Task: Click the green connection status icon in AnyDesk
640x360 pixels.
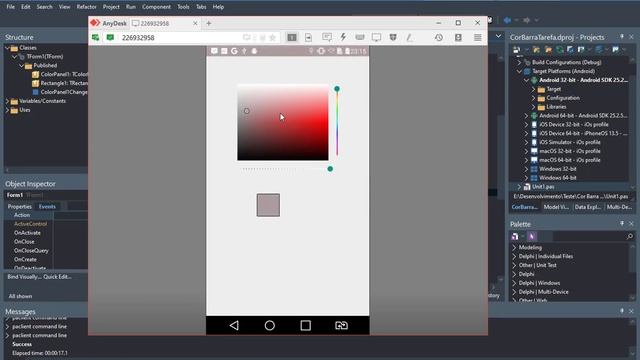Action: pos(96,37)
